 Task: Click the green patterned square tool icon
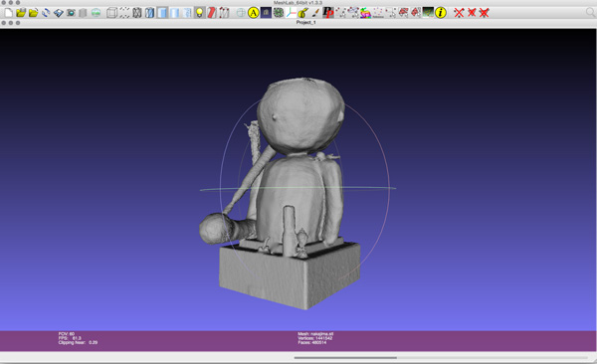pos(279,13)
